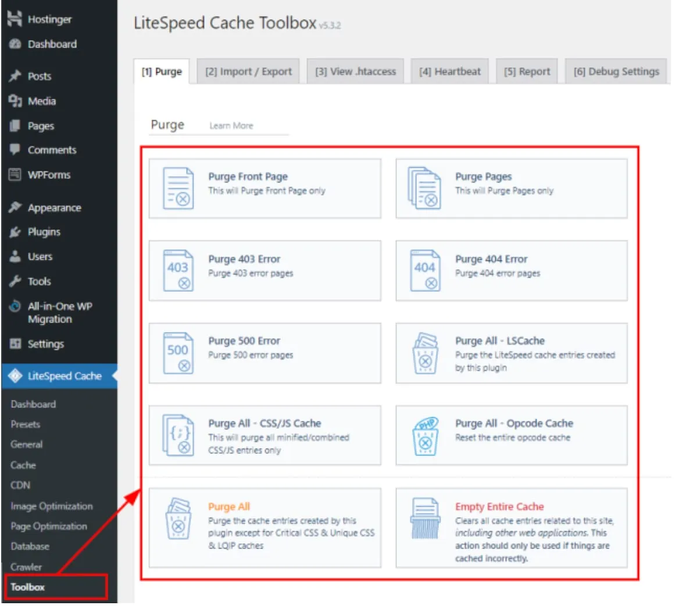Click the Purge All LSCache trash icon
The width and height of the screenshot is (679, 616).
tap(425, 353)
